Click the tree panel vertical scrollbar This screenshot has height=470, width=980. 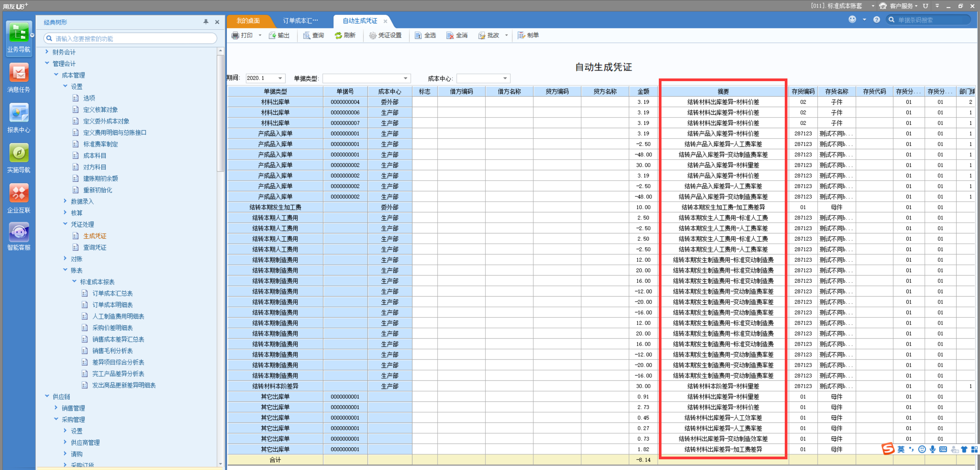point(220,113)
